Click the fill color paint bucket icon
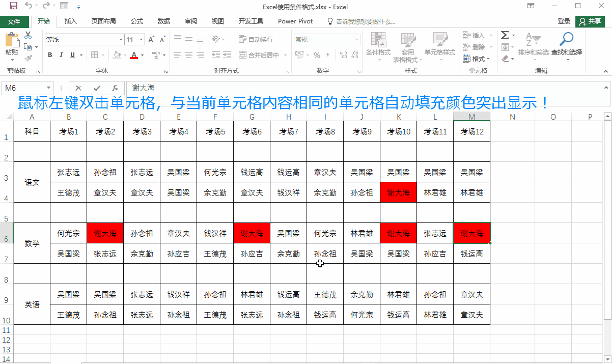 [117, 55]
